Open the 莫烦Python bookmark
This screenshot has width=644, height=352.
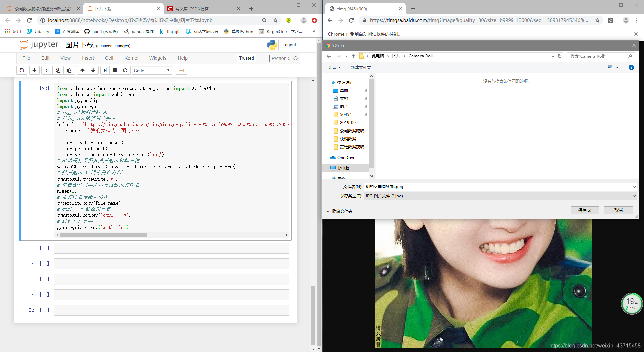click(x=238, y=31)
